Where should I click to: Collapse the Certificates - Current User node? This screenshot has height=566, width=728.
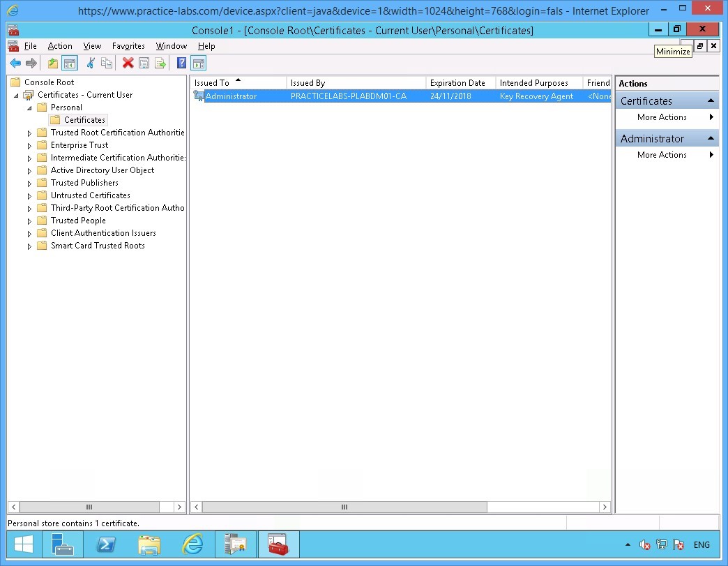coord(15,94)
